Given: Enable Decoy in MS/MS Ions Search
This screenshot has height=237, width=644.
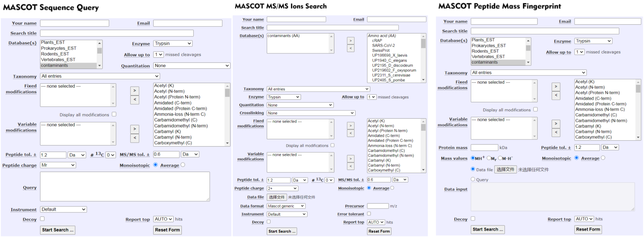Looking at the screenshot, I should (269, 222).
